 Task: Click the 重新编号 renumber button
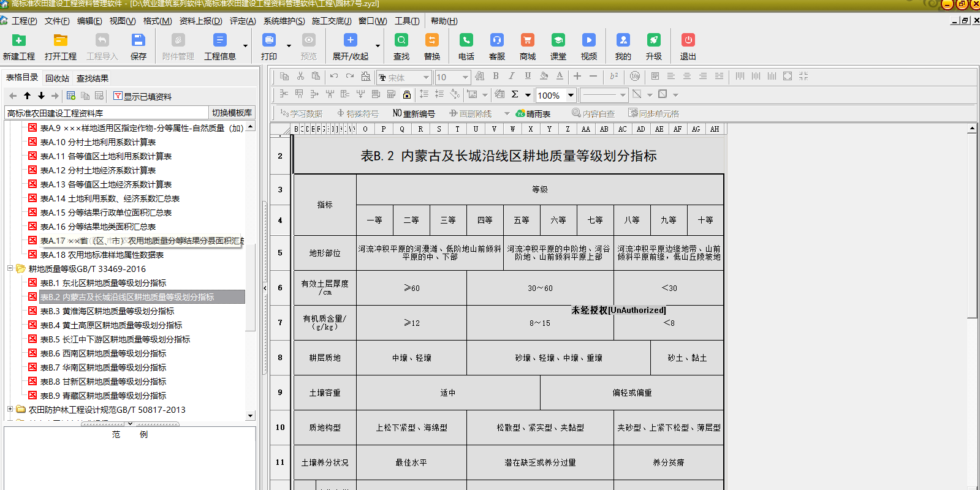click(x=414, y=113)
